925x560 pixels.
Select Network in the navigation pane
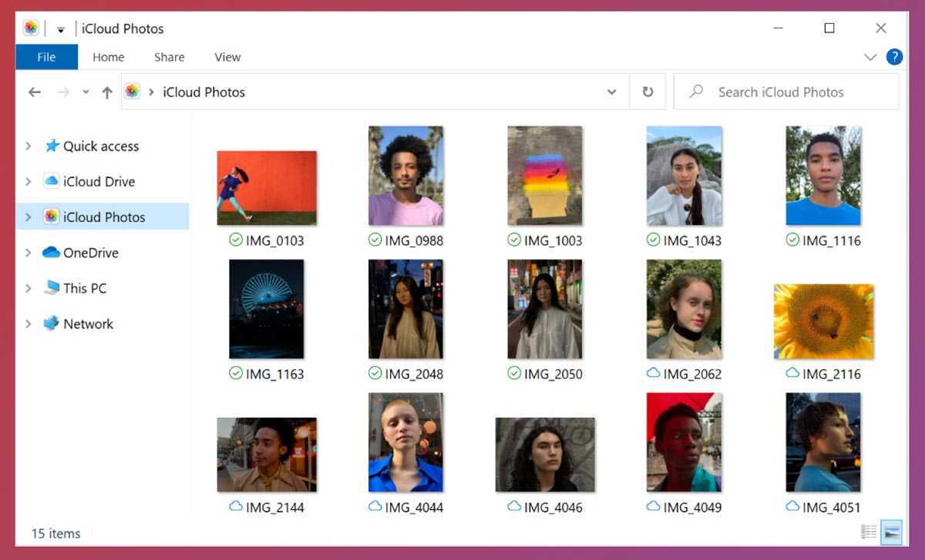coord(88,324)
